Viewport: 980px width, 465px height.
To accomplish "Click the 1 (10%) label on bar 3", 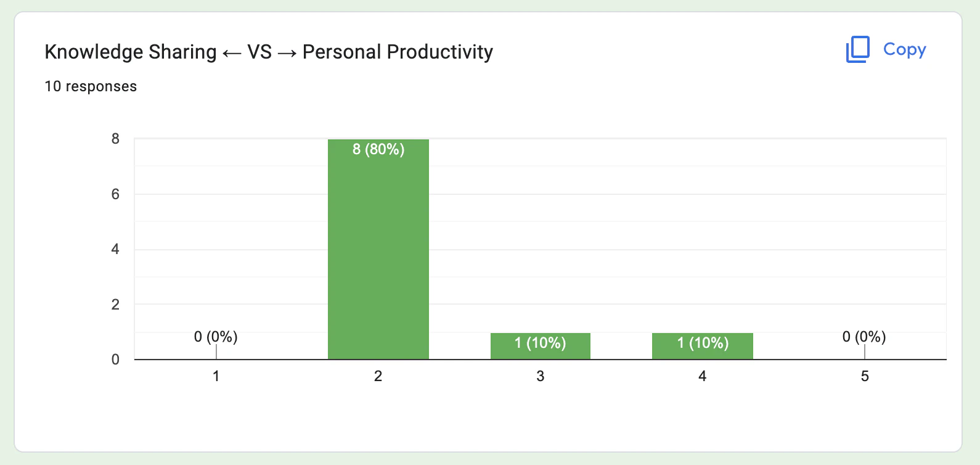I will pyautogui.click(x=541, y=343).
